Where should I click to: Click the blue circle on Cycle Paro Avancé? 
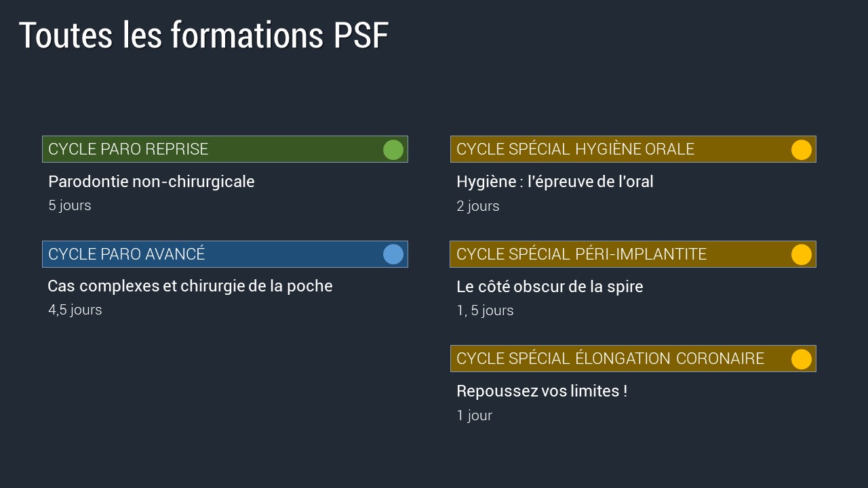[x=393, y=254]
